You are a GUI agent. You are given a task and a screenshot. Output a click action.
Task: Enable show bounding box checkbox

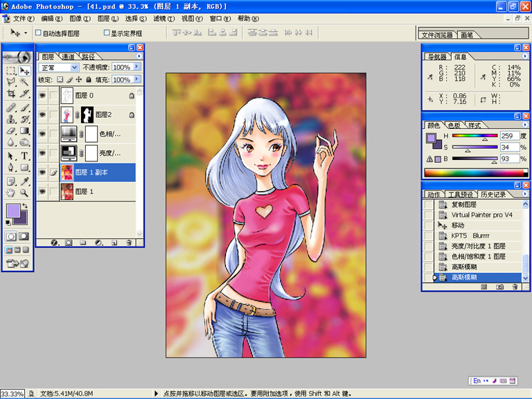[107, 33]
